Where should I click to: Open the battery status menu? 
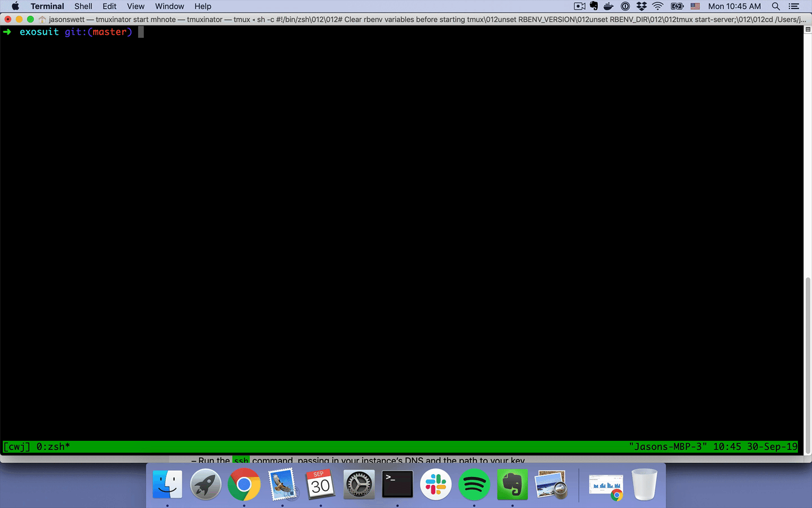click(x=677, y=6)
